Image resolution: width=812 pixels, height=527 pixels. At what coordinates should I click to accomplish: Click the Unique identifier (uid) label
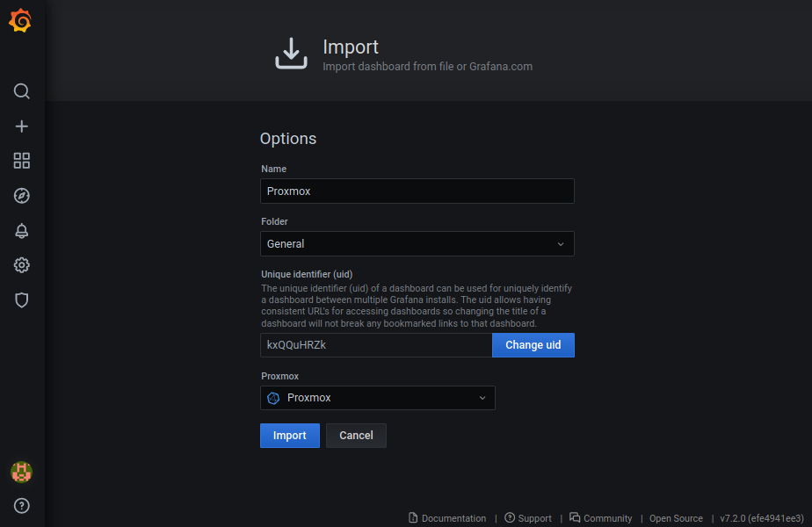[307, 274]
